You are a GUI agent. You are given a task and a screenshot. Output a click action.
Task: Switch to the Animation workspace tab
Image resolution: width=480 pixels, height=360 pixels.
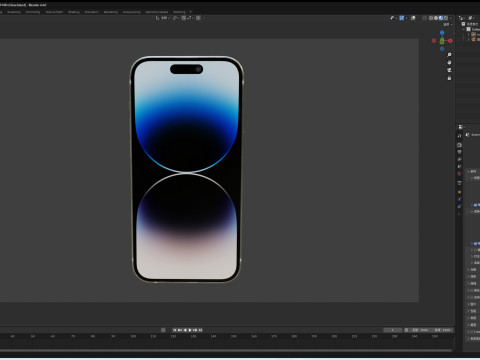click(x=92, y=12)
